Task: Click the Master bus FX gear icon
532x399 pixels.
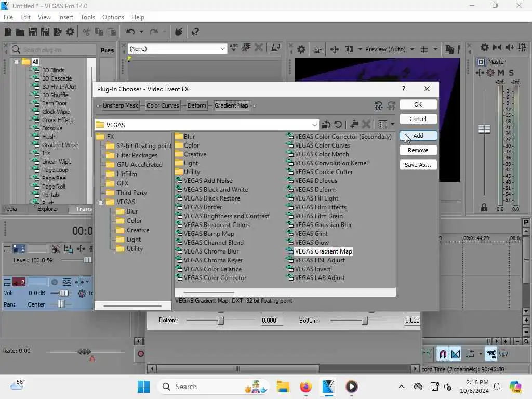Action: pos(490,73)
